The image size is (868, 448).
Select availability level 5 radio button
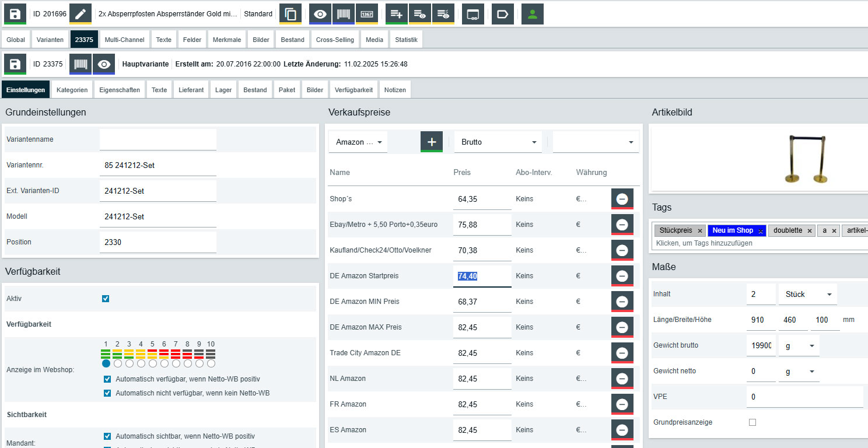152,363
